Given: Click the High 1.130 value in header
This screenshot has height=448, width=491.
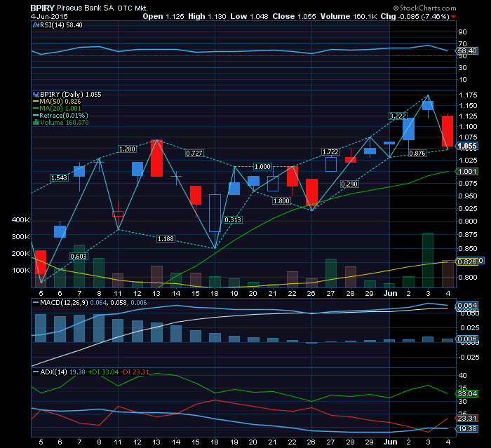Looking at the screenshot, I should point(207,16).
